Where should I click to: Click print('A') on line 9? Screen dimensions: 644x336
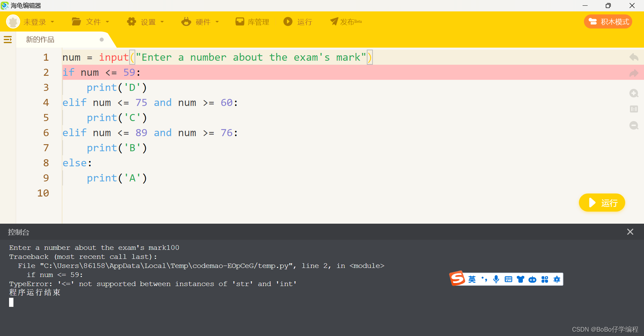(x=117, y=178)
